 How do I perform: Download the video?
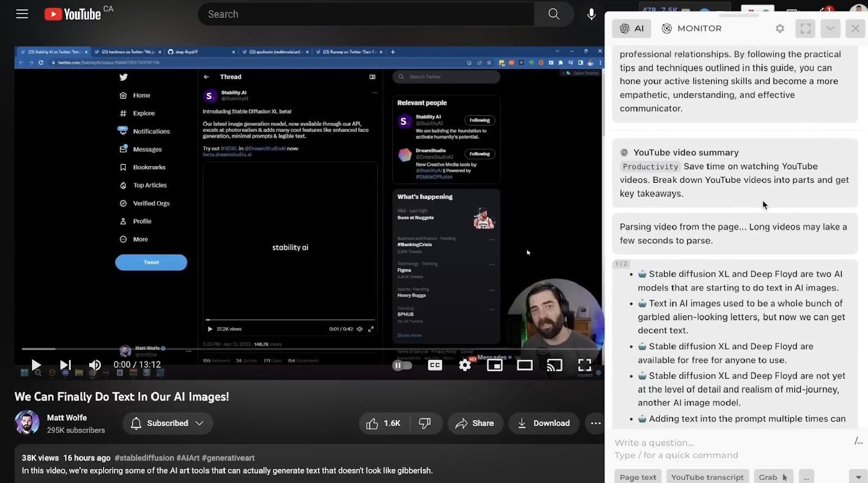(x=544, y=423)
